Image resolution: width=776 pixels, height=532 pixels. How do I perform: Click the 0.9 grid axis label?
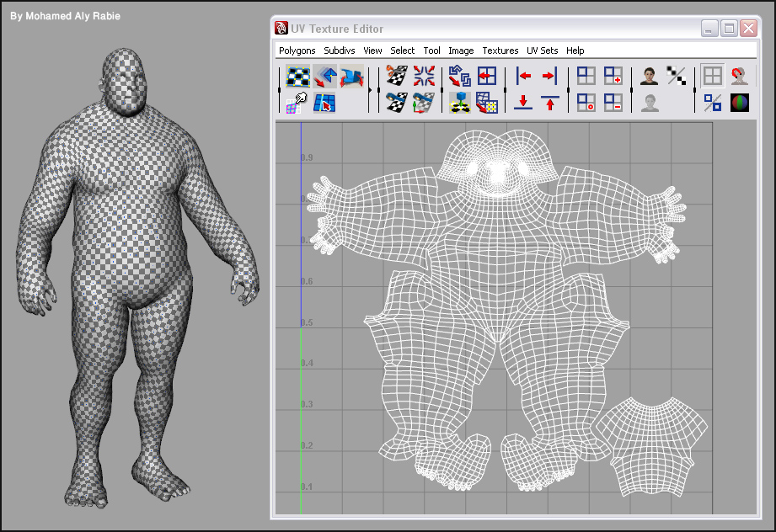(x=307, y=157)
